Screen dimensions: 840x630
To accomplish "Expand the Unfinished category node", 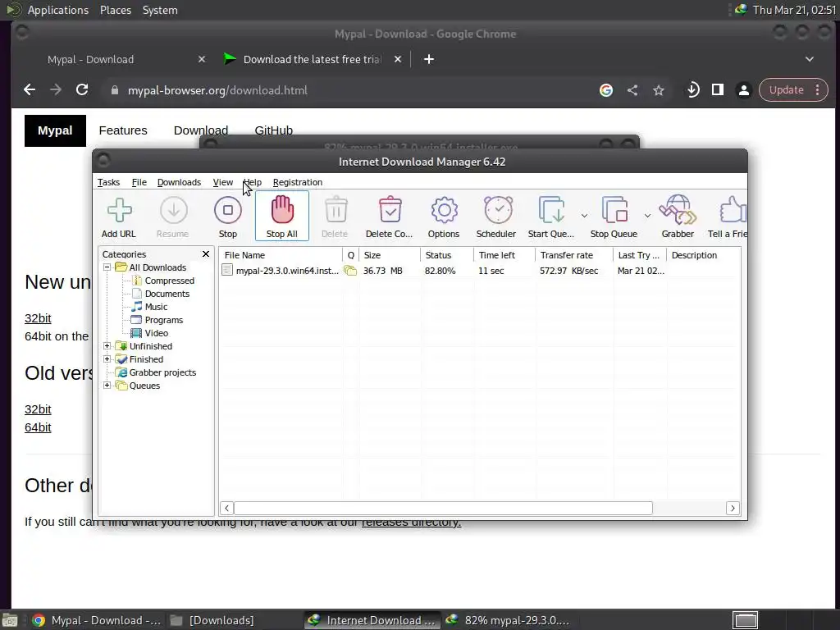I will tap(107, 345).
